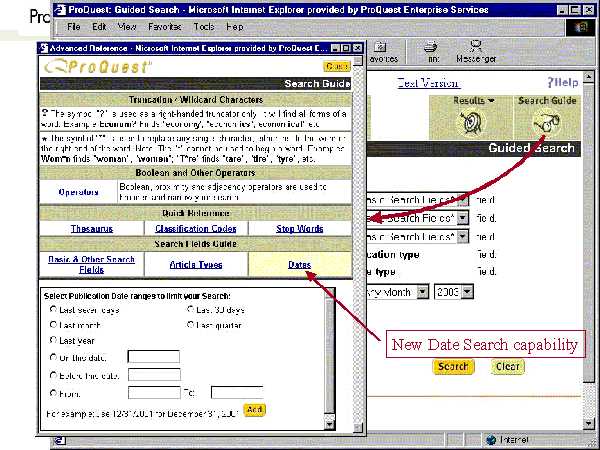This screenshot has width=600, height=450.
Task: Open the Text Version link
Action: click(429, 83)
